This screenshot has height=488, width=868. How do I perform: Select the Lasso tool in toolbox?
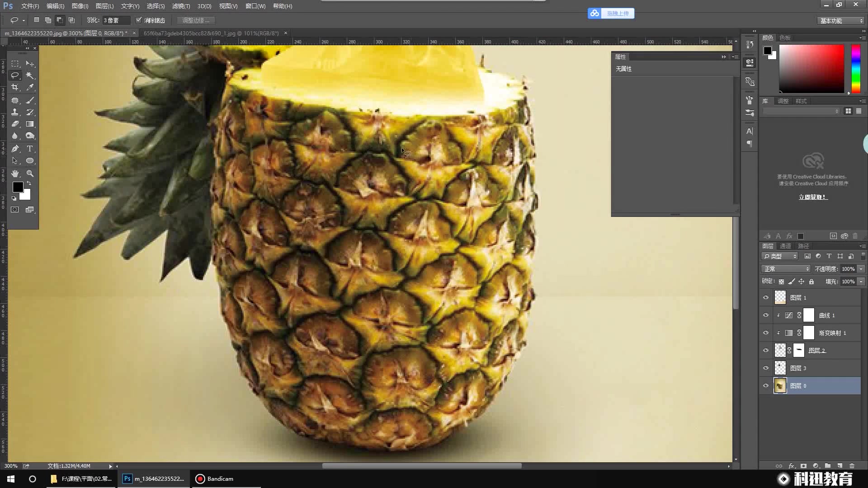(x=15, y=75)
